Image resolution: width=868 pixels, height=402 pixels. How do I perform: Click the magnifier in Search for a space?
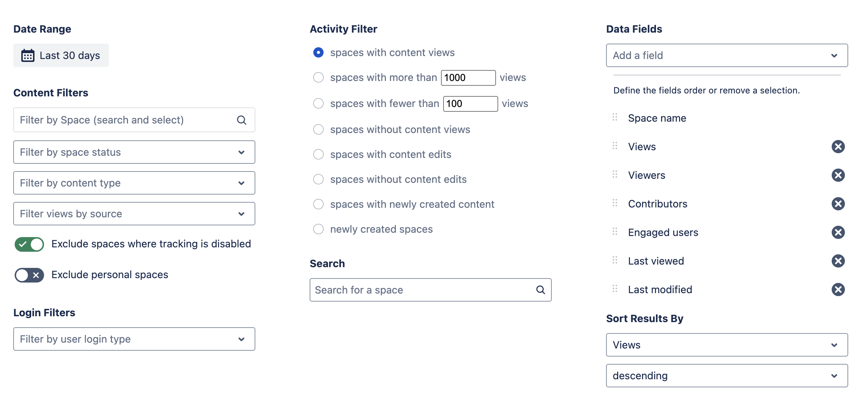(x=540, y=290)
